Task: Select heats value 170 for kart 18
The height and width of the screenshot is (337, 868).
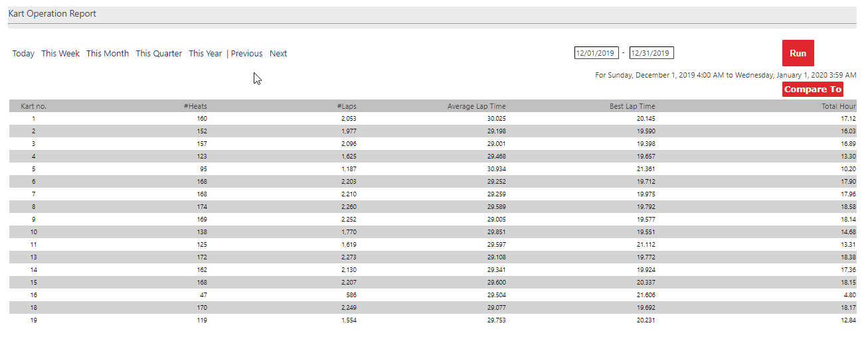Action: pyautogui.click(x=202, y=308)
